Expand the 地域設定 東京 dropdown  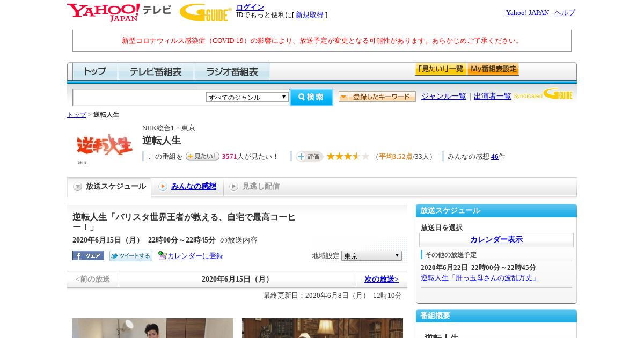pos(371,256)
